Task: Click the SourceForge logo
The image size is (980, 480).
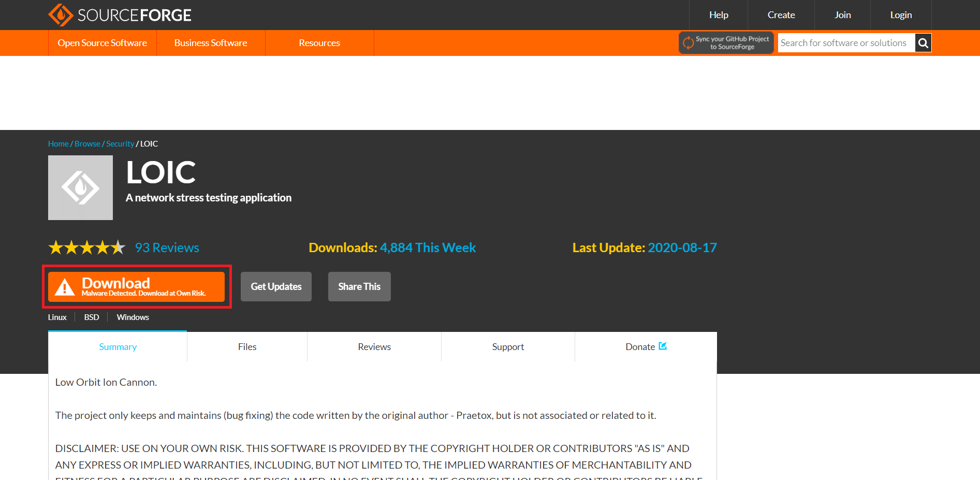Action: [120, 15]
